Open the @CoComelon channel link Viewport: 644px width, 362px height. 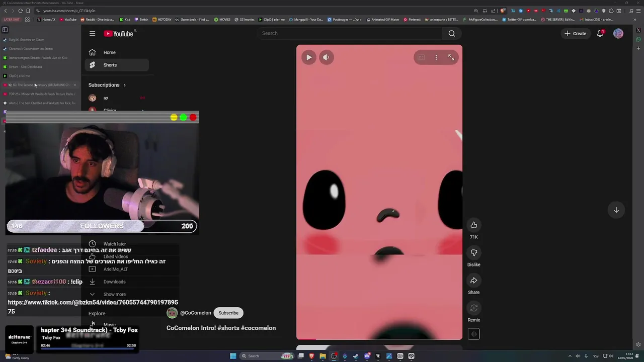(196, 313)
